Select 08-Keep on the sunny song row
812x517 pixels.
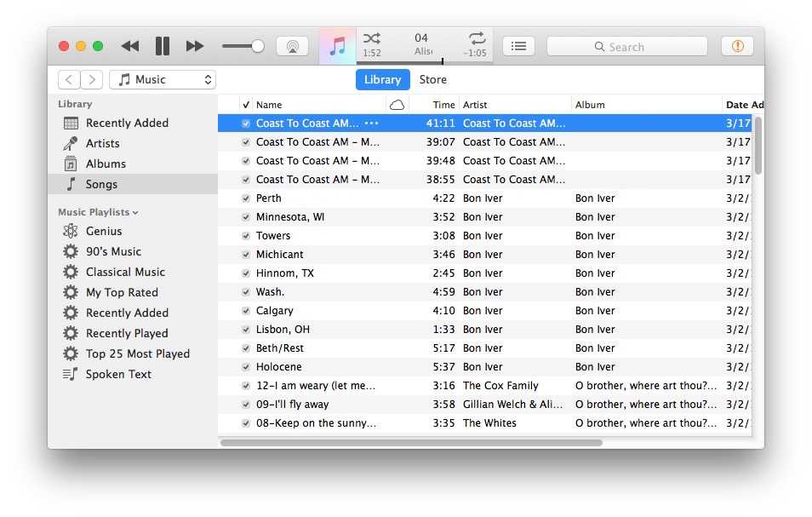pos(484,422)
